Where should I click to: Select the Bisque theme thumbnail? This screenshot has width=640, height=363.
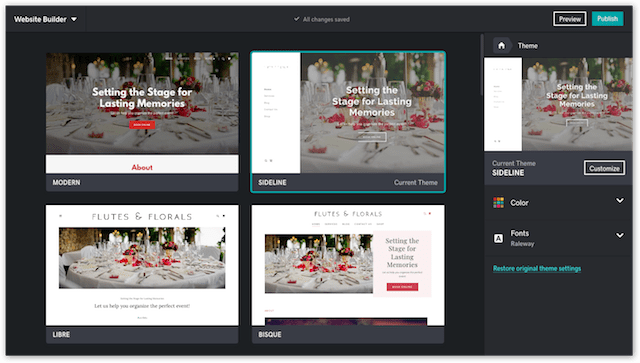[x=348, y=265]
